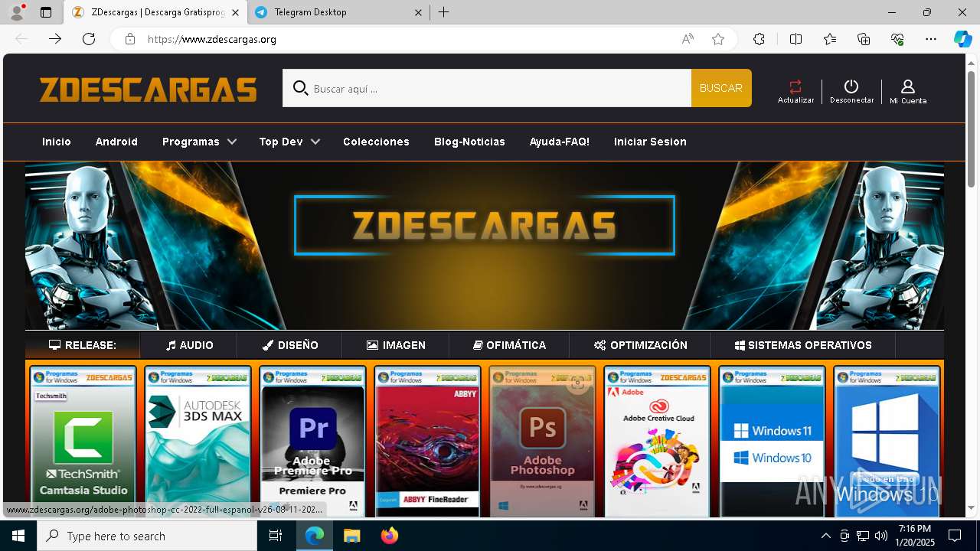Image resolution: width=980 pixels, height=551 pixels.
Task: Open the Windows 11 Windows 10 thumbnail
Action: [x=772, y=442]
